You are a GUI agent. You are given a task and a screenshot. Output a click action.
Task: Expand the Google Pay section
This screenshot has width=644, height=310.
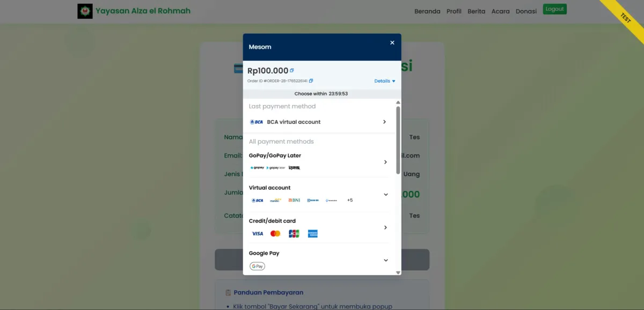coord(385,260)
